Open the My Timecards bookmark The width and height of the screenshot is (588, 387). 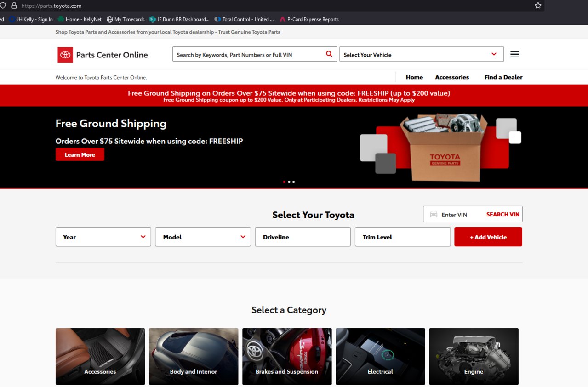126,19
